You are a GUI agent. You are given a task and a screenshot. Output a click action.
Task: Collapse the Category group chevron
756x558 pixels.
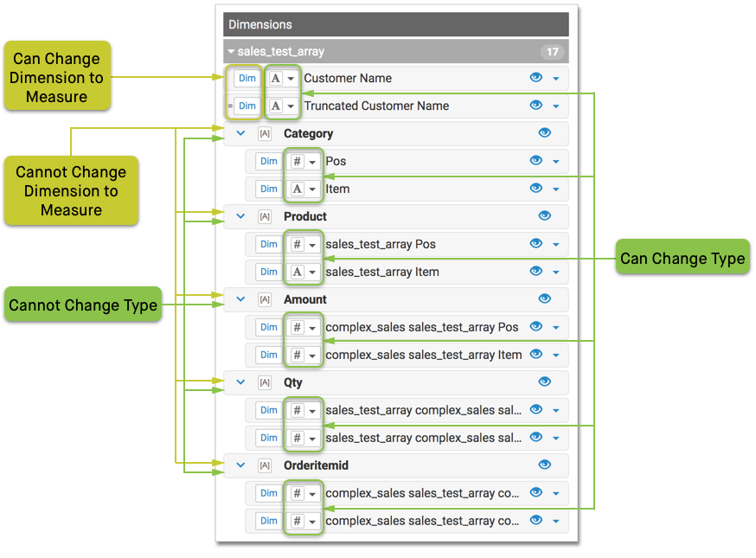[241, 134]
